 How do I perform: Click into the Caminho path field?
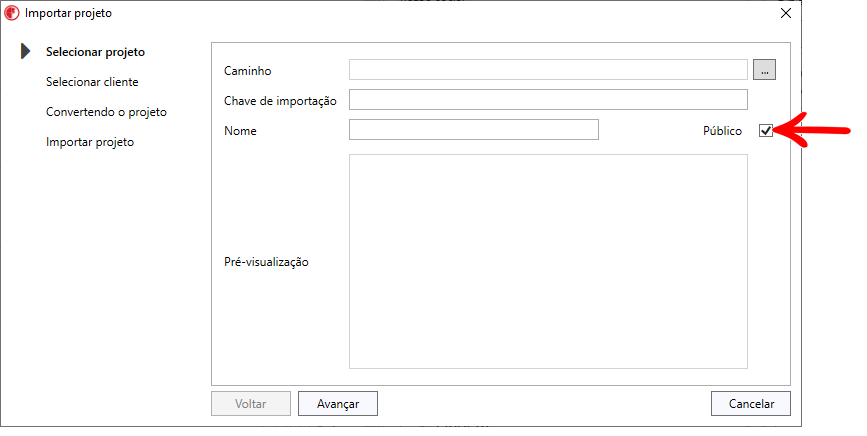pos(548,70)
